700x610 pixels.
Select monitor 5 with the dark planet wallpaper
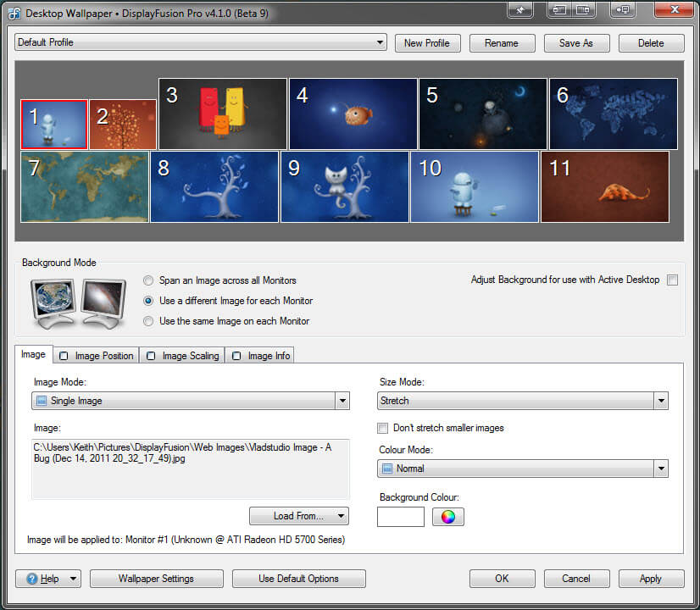point(483,114)
